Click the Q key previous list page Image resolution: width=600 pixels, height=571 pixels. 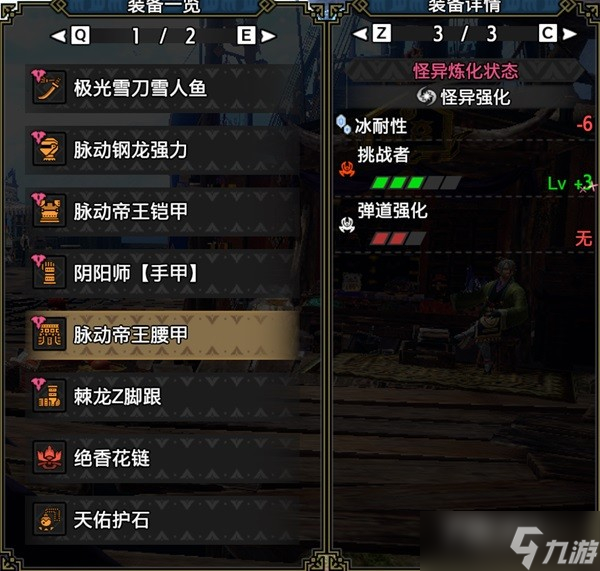[x=80, y=36]
